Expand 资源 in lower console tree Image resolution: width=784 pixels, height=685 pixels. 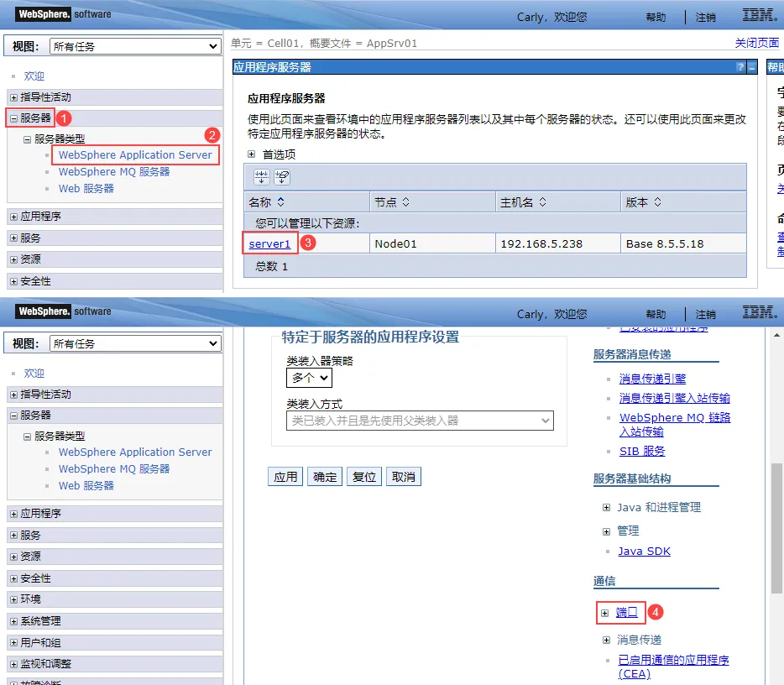point(14,557)
